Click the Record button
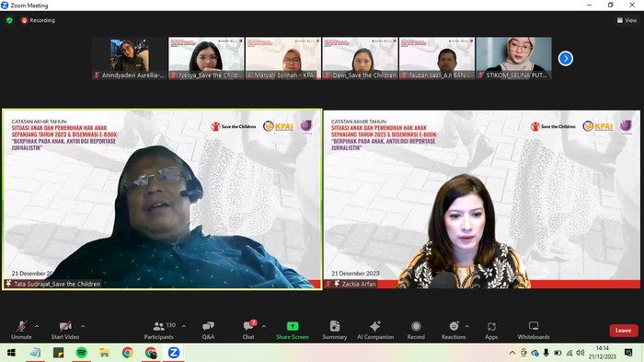 416,331
